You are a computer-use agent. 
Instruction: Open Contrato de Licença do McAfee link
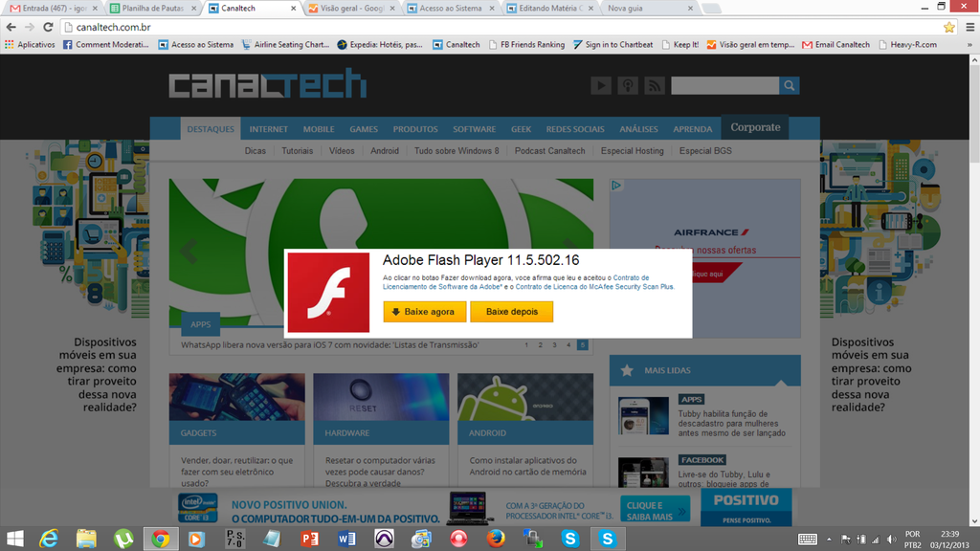coord(594,287)
